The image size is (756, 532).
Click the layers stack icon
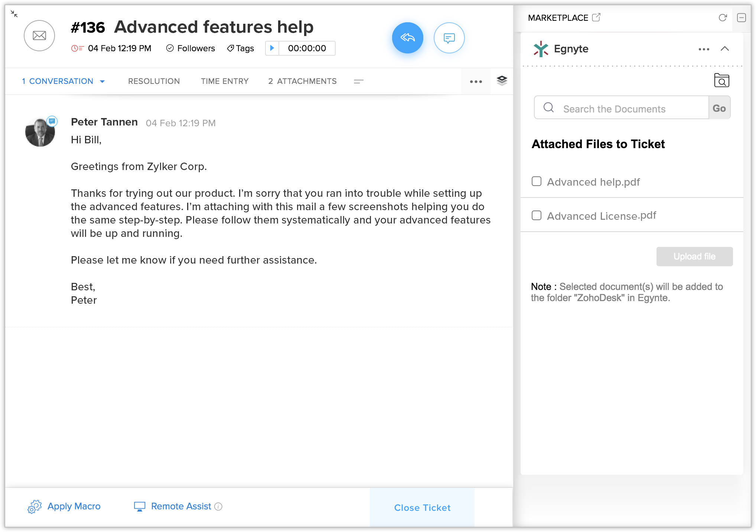pos(502,81)
